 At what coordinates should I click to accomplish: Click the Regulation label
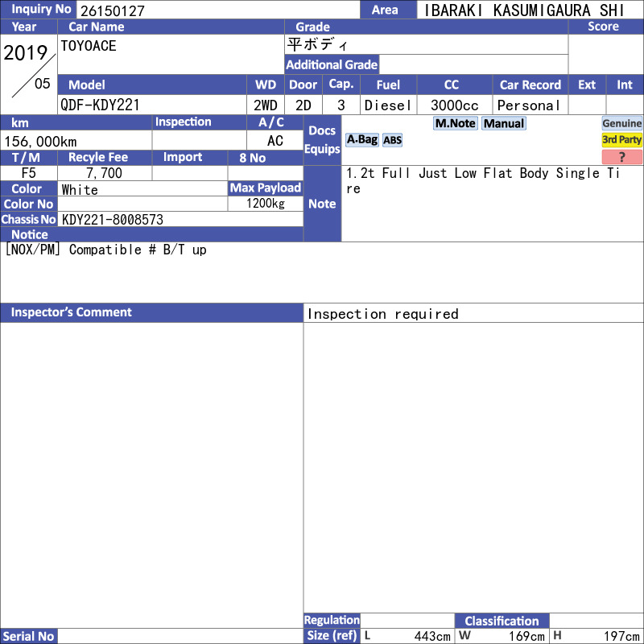pos(332,620)
